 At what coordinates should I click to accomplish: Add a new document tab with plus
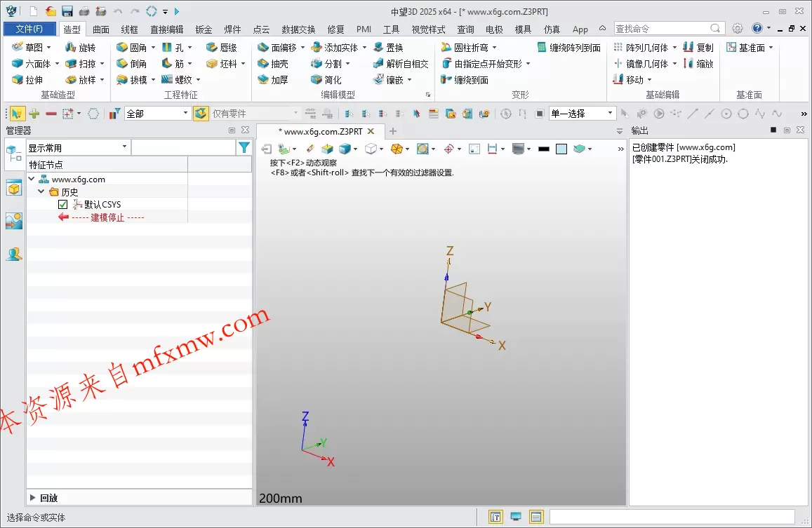tap(393, 132)
